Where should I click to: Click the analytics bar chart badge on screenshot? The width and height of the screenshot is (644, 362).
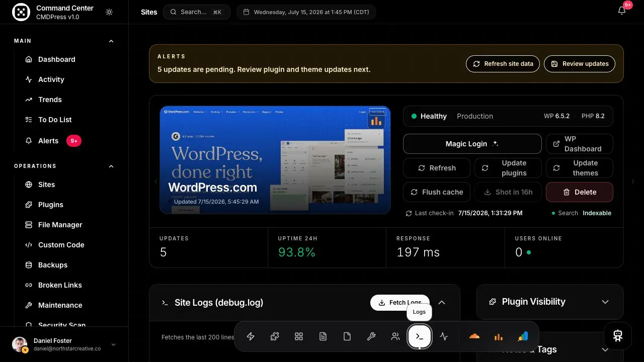point(376,121)
